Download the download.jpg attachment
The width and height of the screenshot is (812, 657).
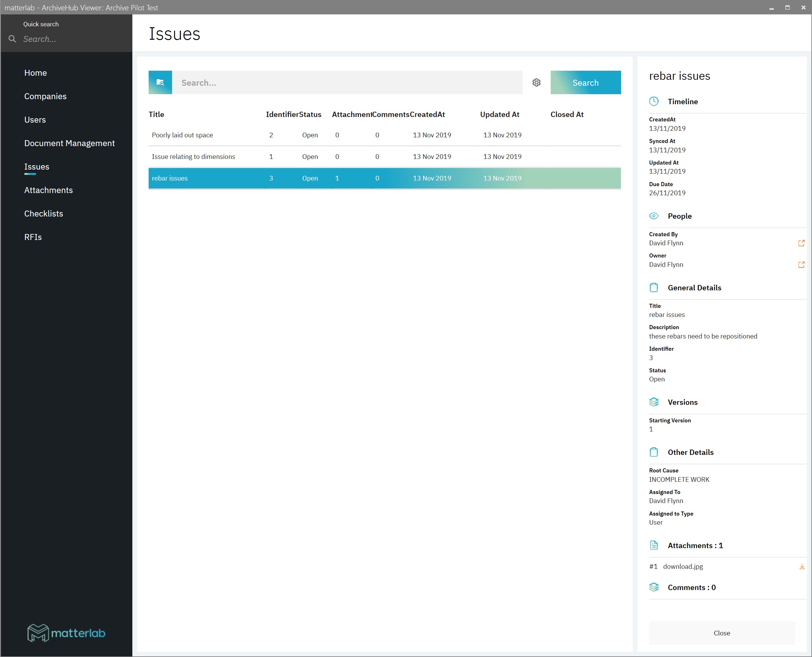[801, 567]
